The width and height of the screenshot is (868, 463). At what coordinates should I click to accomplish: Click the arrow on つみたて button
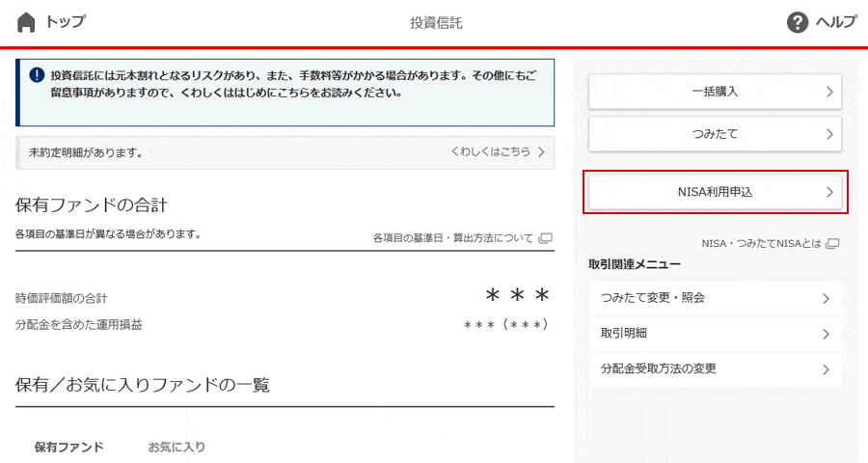(829, 134)
